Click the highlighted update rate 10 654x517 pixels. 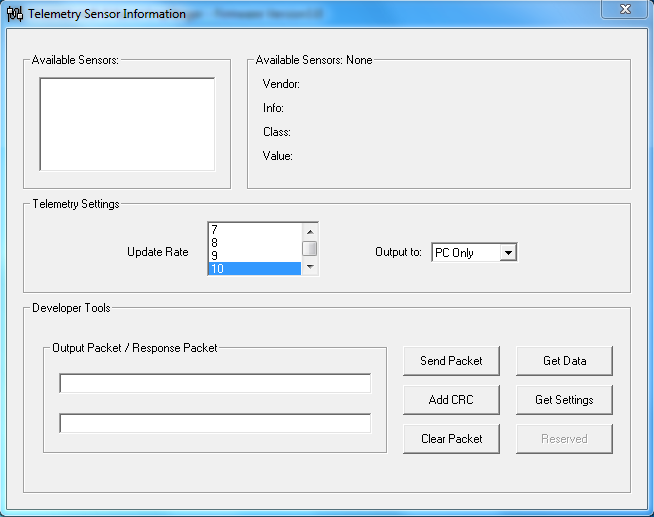[x=253, y=269]
